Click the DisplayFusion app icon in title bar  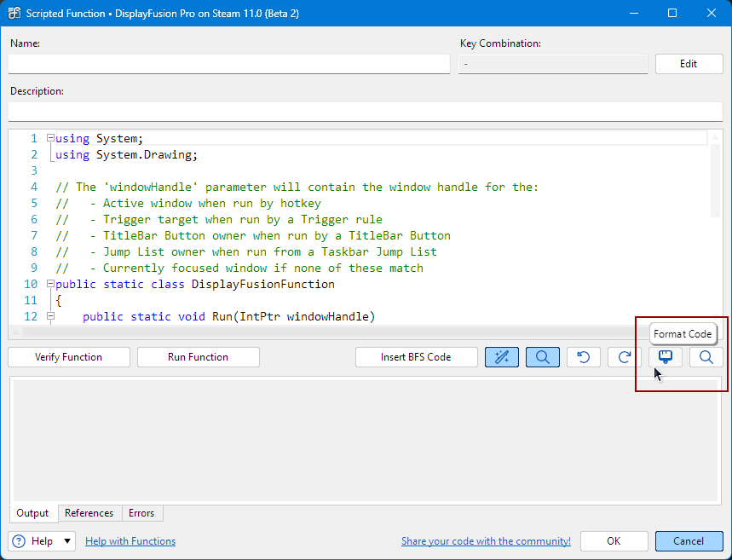pos(14,14)
